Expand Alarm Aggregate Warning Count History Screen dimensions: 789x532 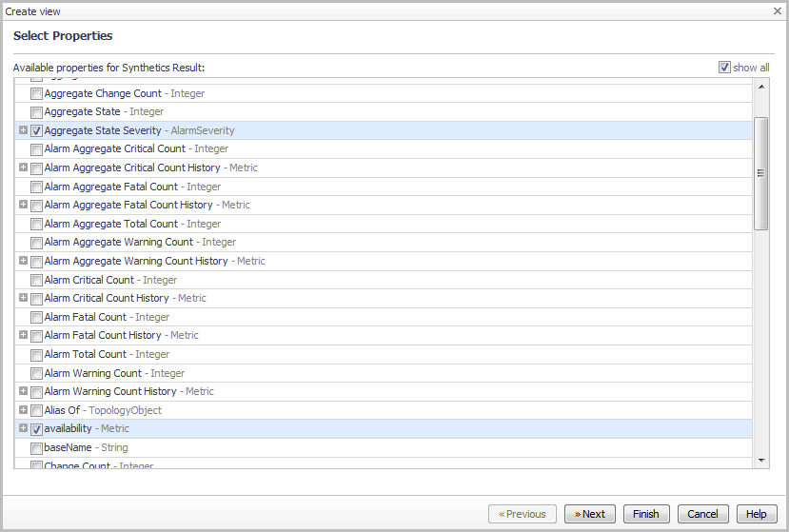tap(23, 261)
